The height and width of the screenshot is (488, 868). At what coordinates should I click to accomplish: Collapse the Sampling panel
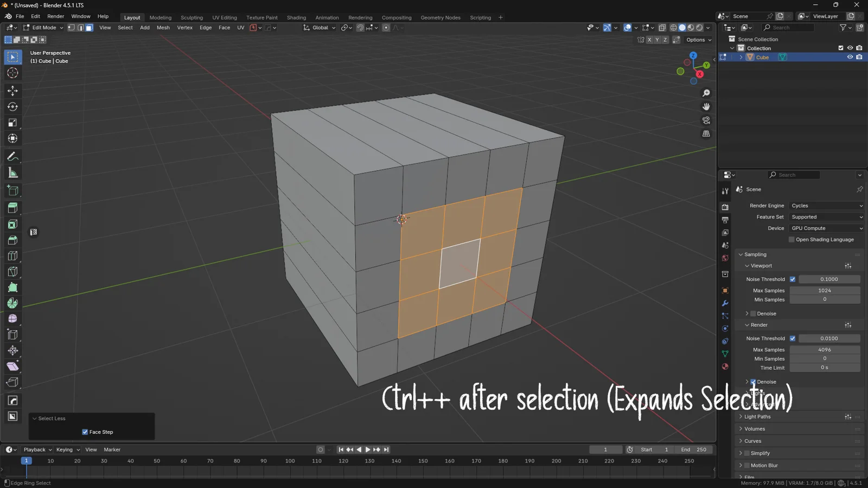point(755,254)
